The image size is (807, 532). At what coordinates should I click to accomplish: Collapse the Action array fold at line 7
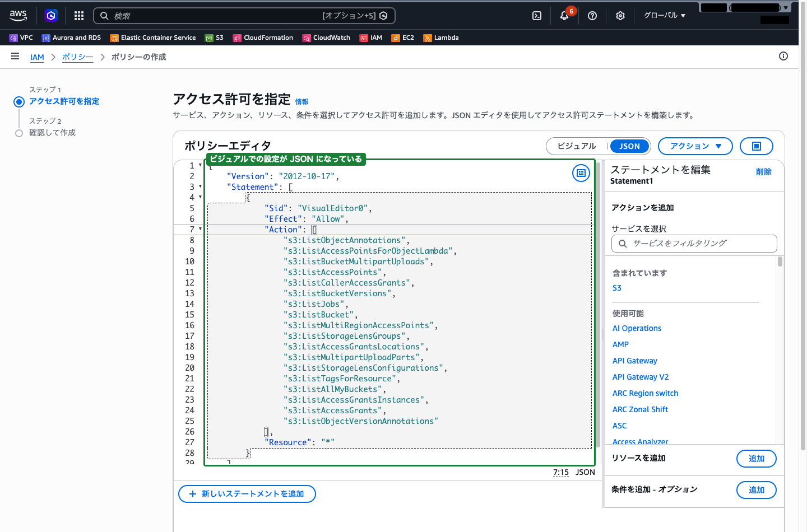(200, 229)
